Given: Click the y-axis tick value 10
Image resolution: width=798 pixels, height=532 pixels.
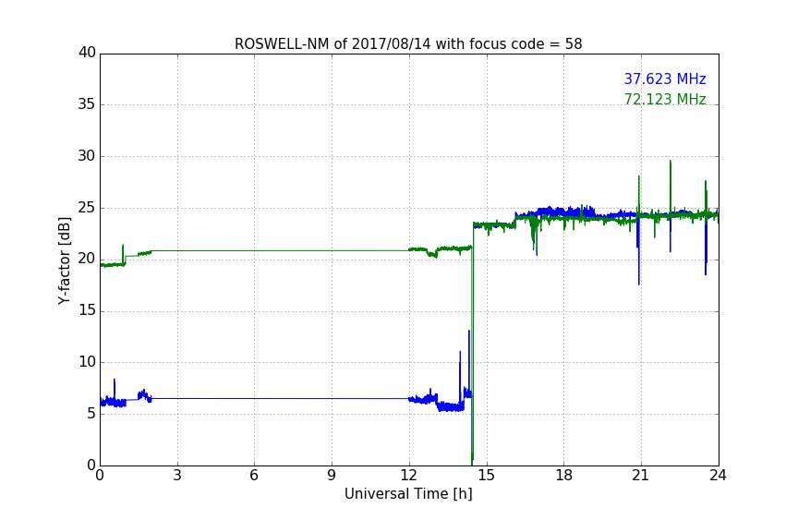Looking at the screenshot, I should (87, 362).
